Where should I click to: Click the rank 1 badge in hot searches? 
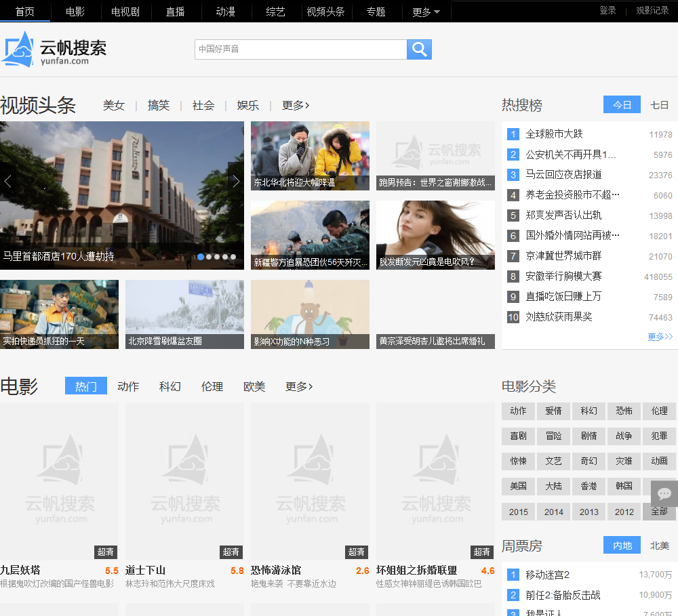click(x=513, y=134)
